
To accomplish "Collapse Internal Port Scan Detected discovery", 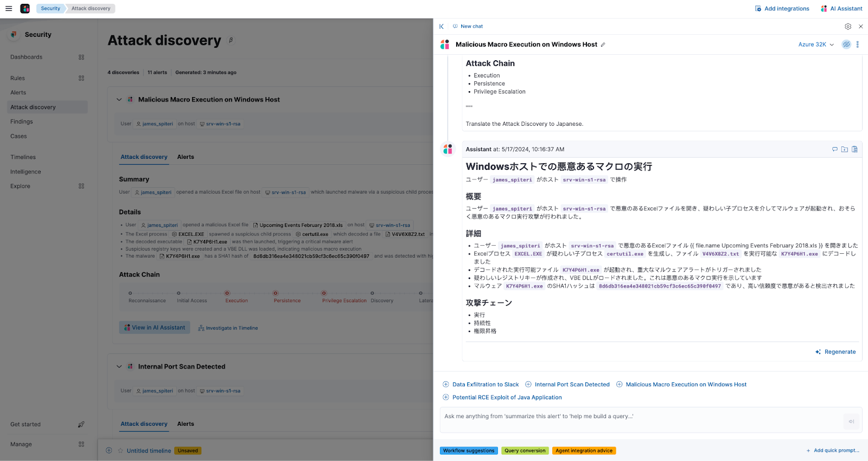I will (119, 367).
